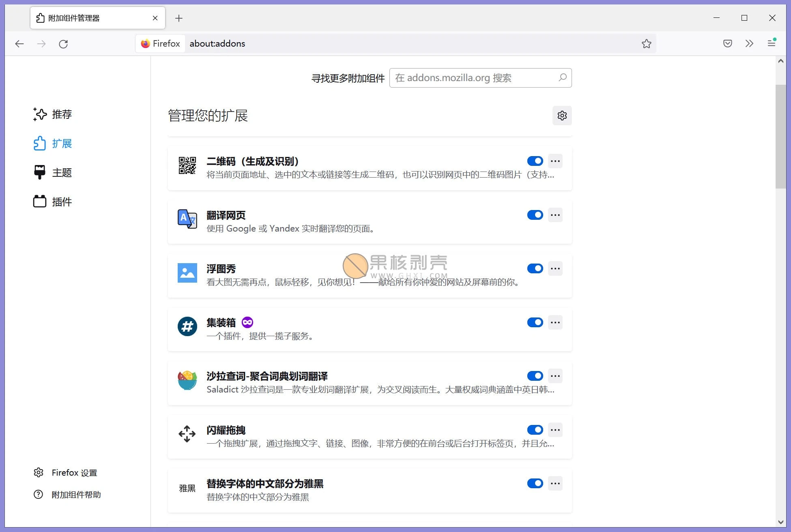Click the reload page icon
The image size is (791, 532).
[x=63, y=44]
